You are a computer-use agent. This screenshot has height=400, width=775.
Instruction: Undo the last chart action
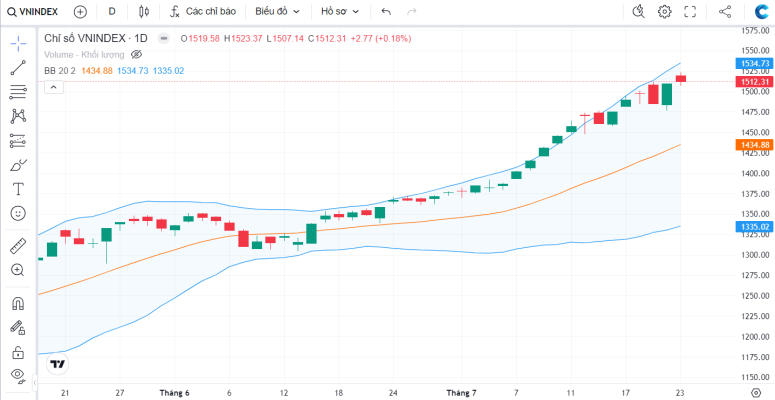click(x=387, y=11)
